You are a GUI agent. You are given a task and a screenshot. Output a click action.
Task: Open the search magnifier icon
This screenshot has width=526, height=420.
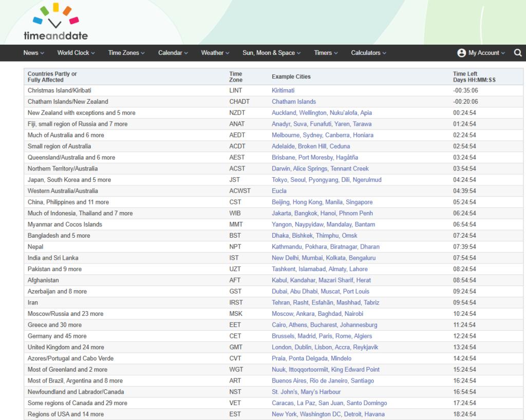click(518, 53)
